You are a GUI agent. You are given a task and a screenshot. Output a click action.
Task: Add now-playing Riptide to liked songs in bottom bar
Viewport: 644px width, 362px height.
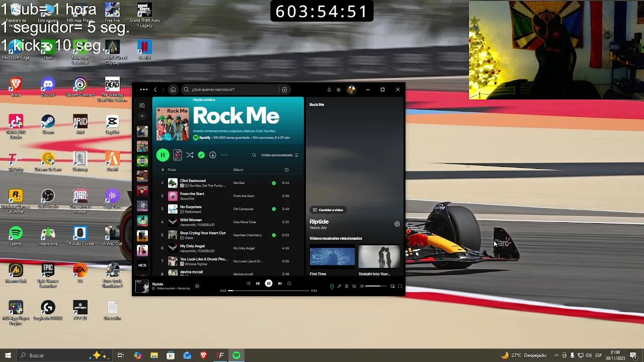click(197, 286)
